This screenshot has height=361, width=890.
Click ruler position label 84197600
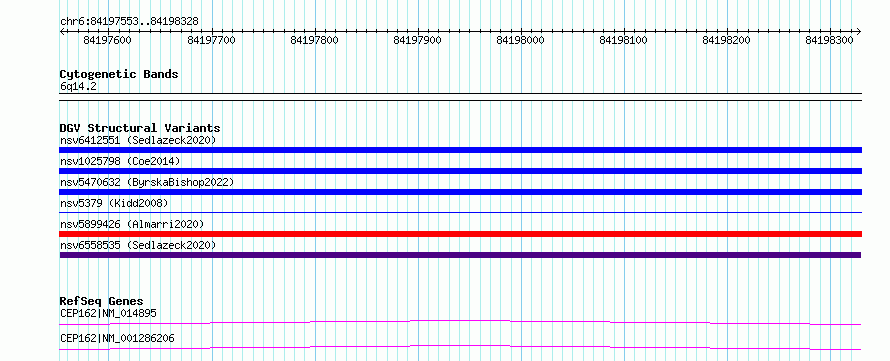107,40
